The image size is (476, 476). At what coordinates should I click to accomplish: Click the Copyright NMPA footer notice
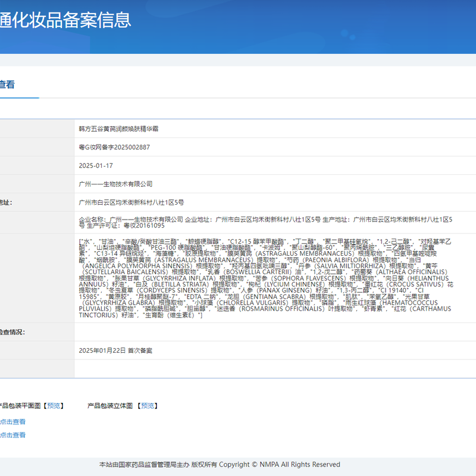click(280, 465)
